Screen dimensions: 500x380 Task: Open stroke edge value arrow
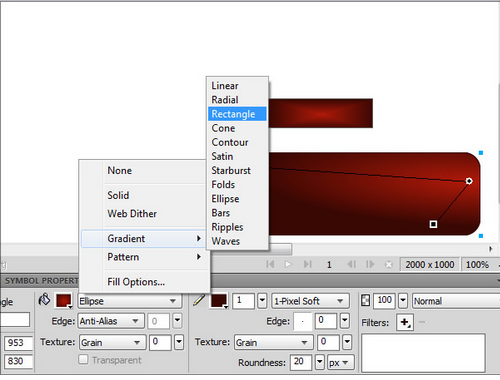(345, 321)
